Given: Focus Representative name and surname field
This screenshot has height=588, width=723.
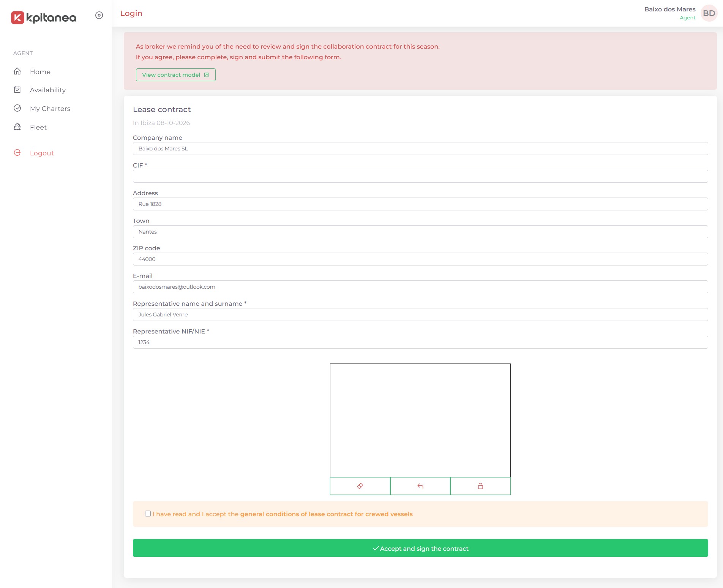Looking at the screenshot, I should coord(420,315).
